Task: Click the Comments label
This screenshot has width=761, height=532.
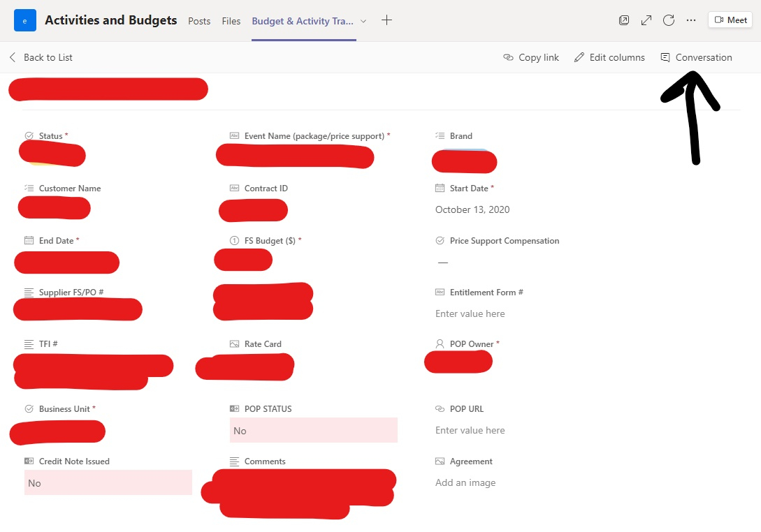Action: [x=265, y=461]
